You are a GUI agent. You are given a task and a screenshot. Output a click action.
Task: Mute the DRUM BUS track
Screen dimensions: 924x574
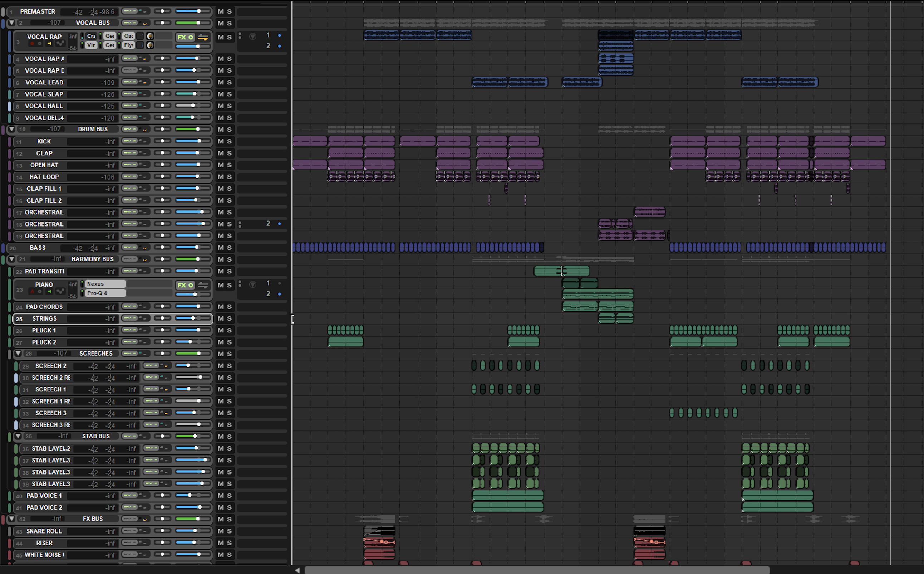coord(220,130)
